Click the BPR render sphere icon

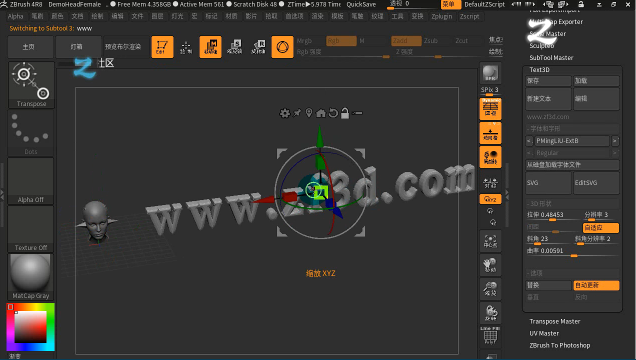tap(490, 73)
